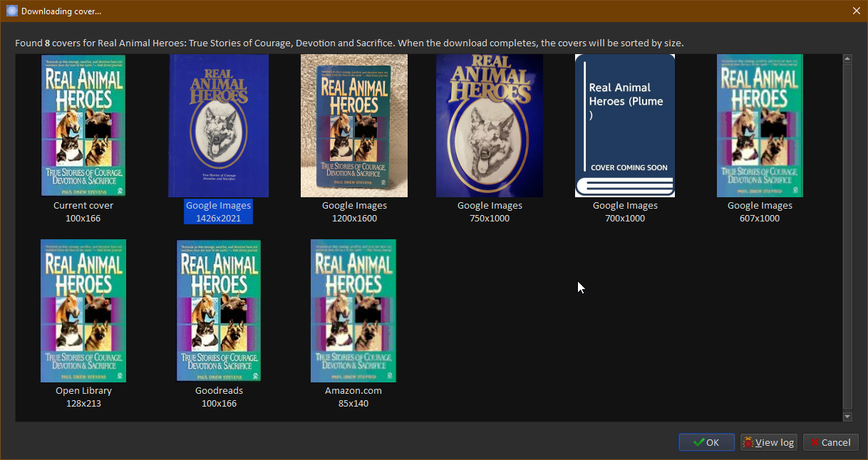This screenshot has height=460, width=868.
Task: Select the Current cover thumbnail
Action: coord(83,125)
